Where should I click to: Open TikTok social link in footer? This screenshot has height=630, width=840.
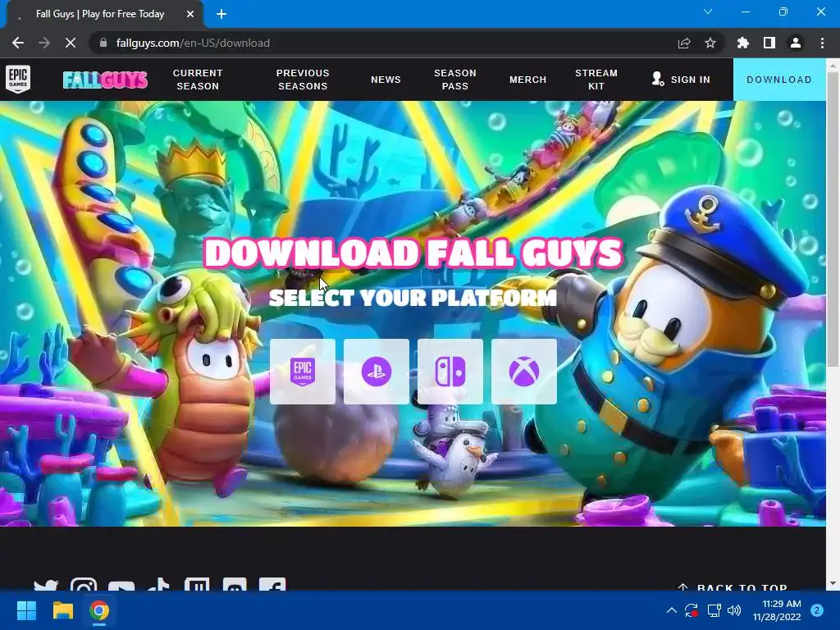[158, 584]
